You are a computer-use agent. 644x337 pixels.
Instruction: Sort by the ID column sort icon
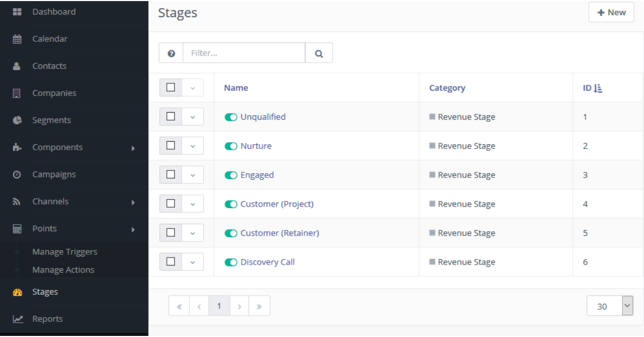pos(598,88)
